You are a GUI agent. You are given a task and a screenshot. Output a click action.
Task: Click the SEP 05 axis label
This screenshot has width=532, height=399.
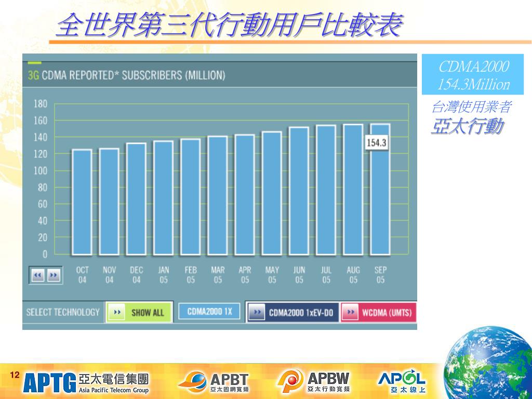point(380,275)
